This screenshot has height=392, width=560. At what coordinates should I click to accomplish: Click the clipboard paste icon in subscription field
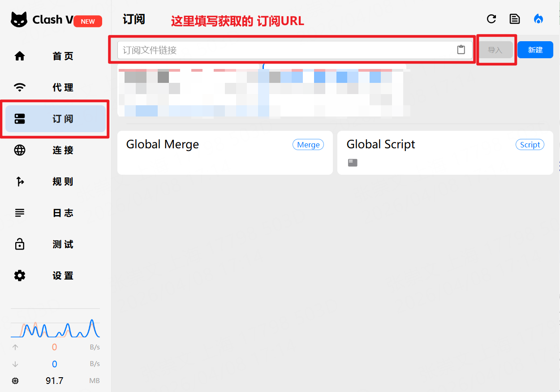click(x=461, y=50)
